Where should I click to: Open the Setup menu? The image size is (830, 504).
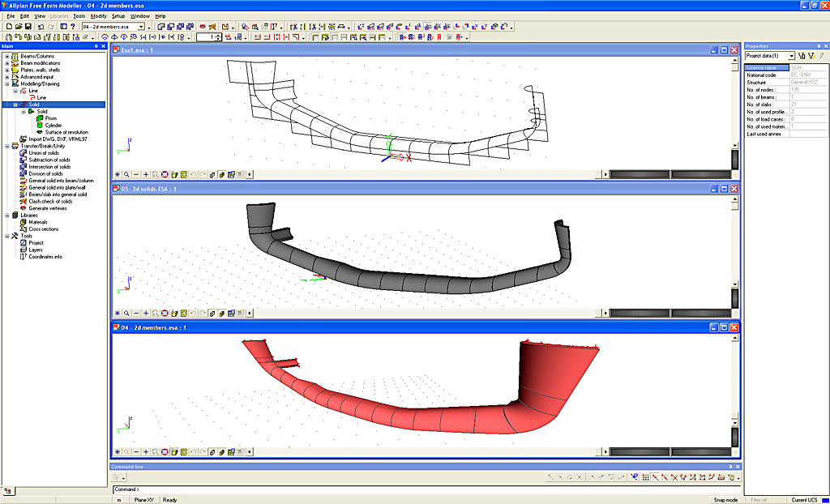pos(118,16)
